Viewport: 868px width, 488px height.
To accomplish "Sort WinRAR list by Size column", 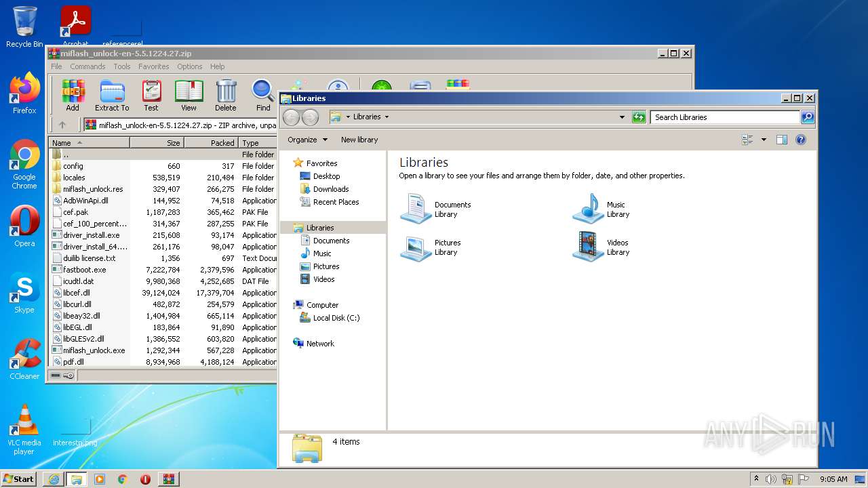I will click(157, 143).
